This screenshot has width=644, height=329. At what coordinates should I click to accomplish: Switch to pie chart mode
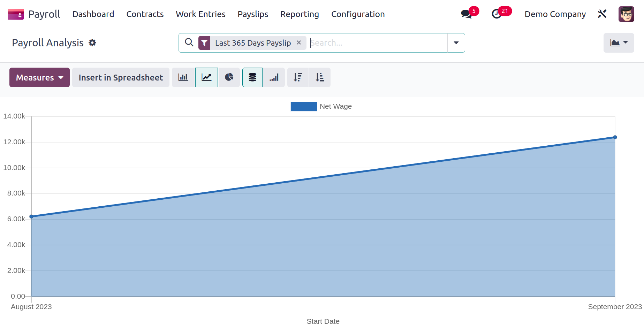point(229,77)
